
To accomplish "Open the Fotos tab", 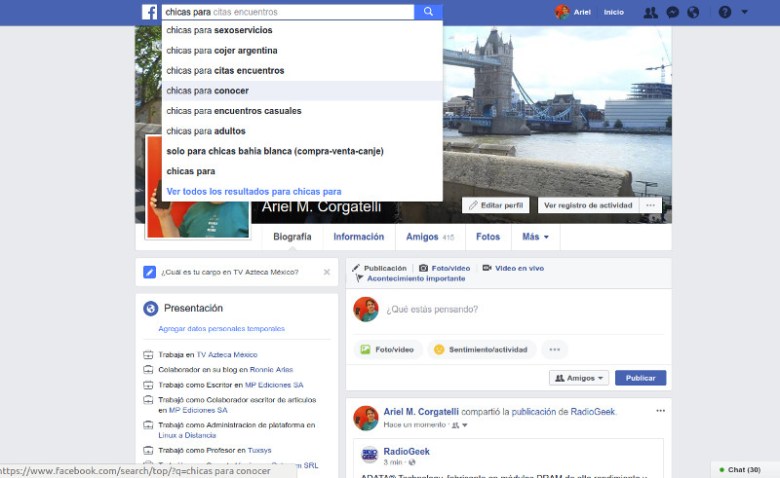I will [x=488, y=237].
